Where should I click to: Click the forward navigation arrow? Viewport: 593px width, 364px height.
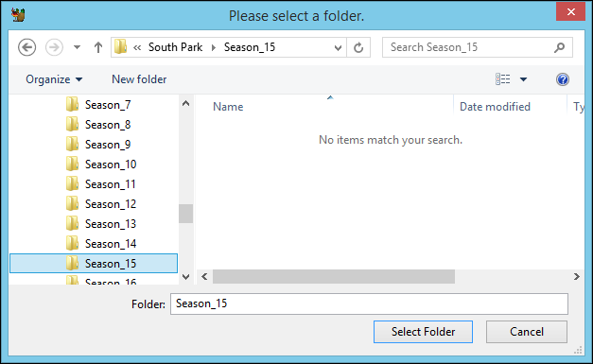(x=54, y=47)
